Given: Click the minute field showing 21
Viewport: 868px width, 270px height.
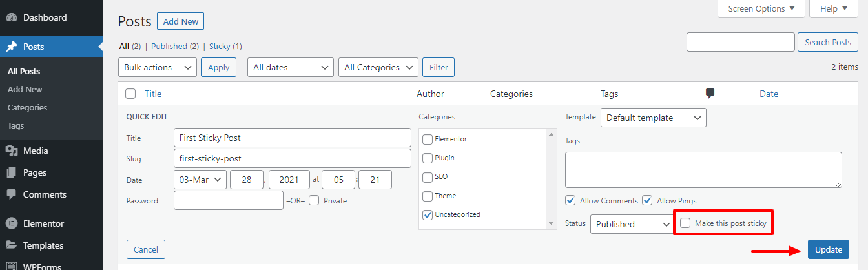Looking at the screenshot, I should click(x=375, y=180).
